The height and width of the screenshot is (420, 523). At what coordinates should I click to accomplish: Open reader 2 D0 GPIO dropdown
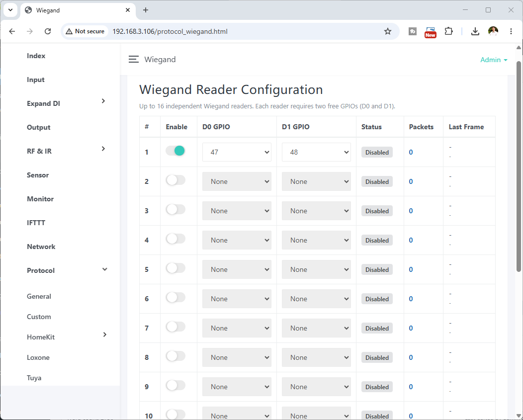pyautogui.click(x=237, y=181)
